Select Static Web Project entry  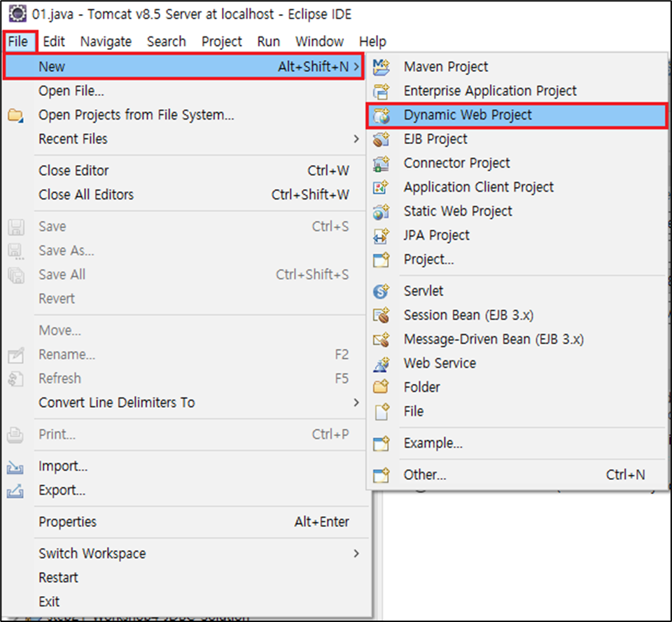tap(517, 211)
